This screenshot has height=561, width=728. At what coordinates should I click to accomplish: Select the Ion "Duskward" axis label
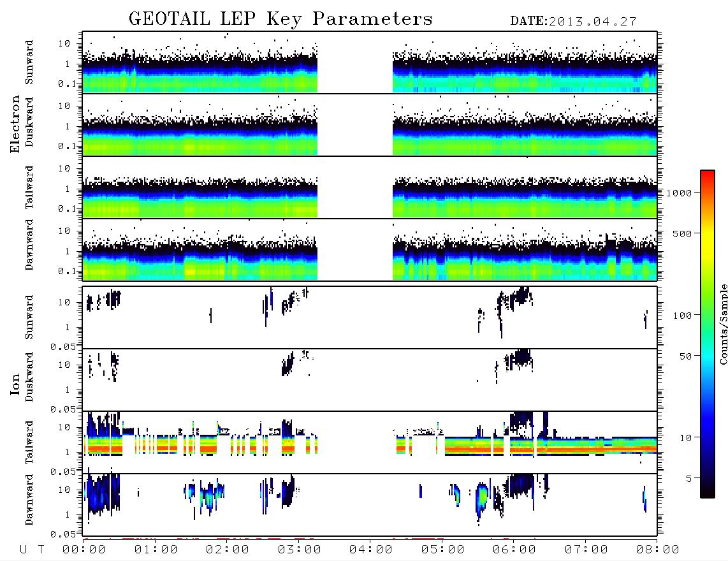(x=29, y=377)
